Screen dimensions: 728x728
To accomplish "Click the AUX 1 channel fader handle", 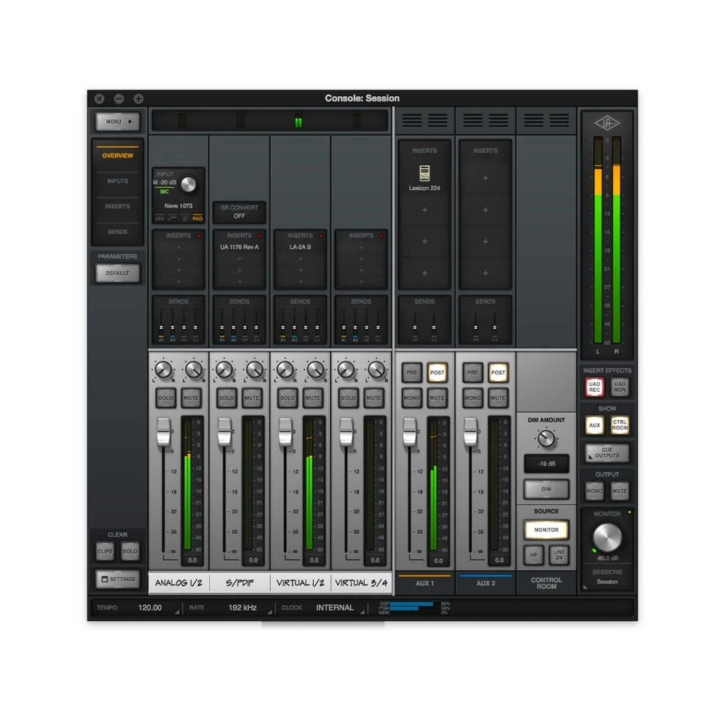I will [410, 427].
